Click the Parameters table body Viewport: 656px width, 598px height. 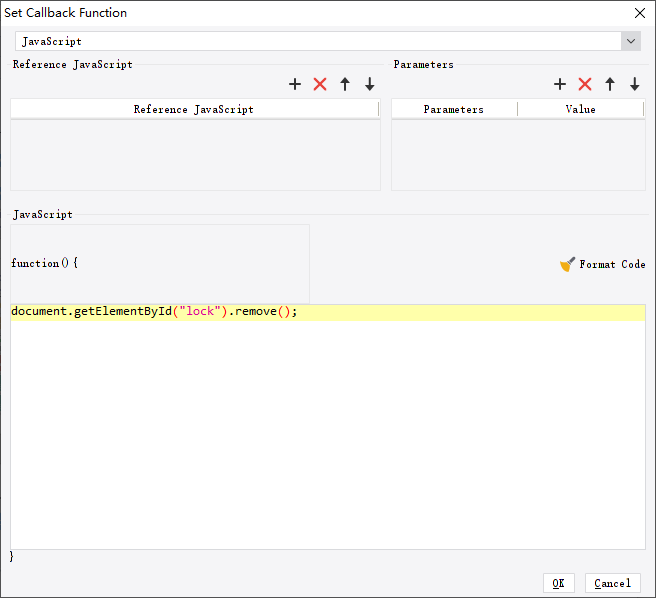(x=518, y=155)
